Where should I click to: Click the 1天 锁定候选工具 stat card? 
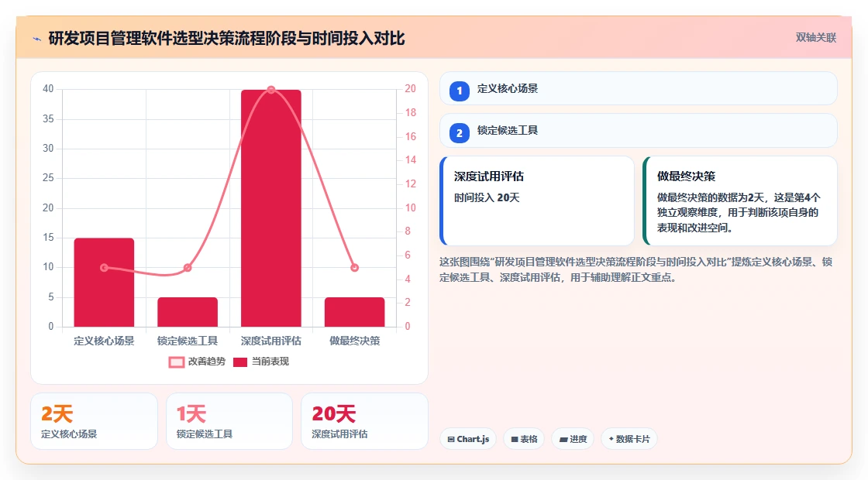click(x=229, y=421)
